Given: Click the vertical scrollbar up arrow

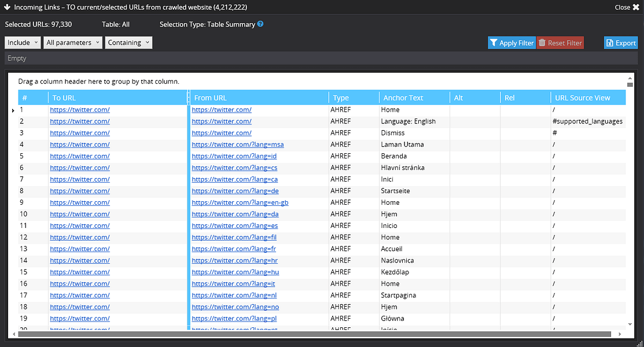Looking at the screenshot, I should (x=630, y=78).
